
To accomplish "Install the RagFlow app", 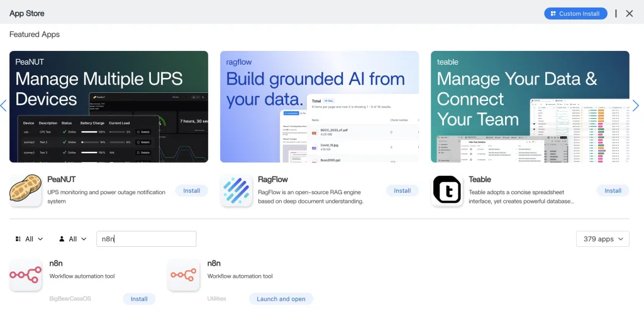I will [402, 190].
